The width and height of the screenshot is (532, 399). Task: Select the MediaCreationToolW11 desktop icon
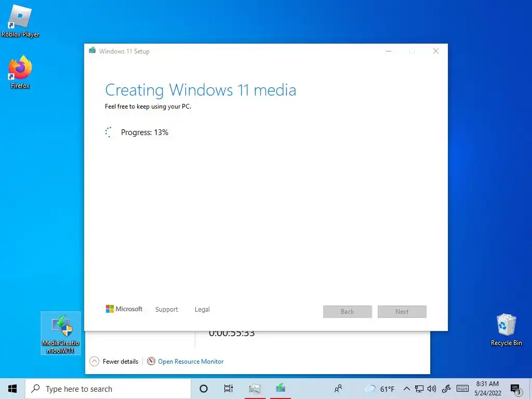tap(60, 333)
